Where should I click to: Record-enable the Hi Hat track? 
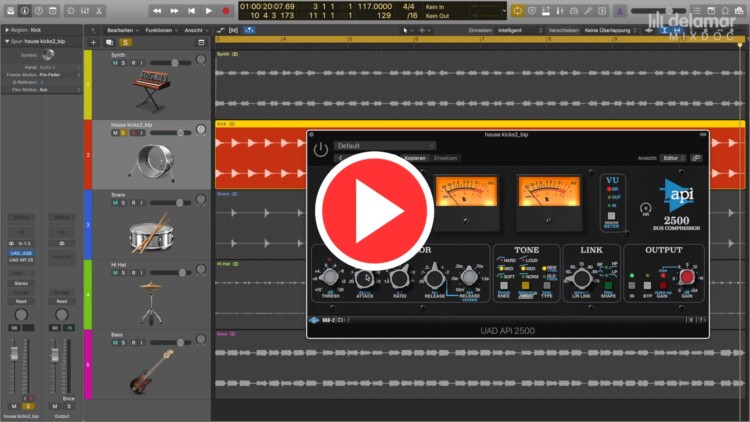pos(133,273)
